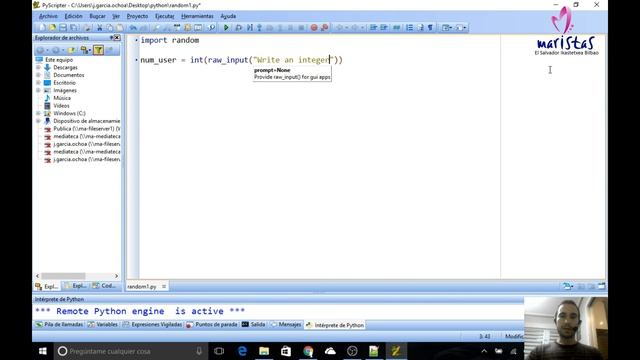Click the New file toolbar icon
This screenshot has height=360, width=640.
[42, 28]
